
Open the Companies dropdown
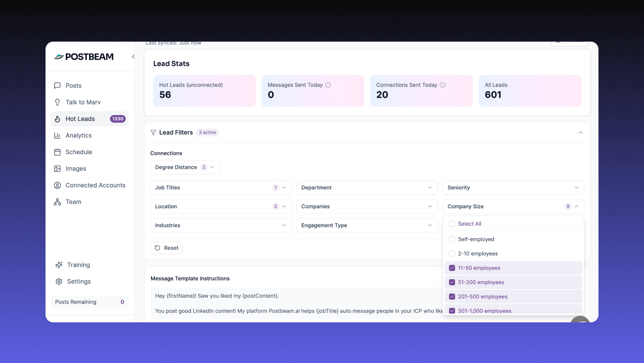click(x=367, y=207)
